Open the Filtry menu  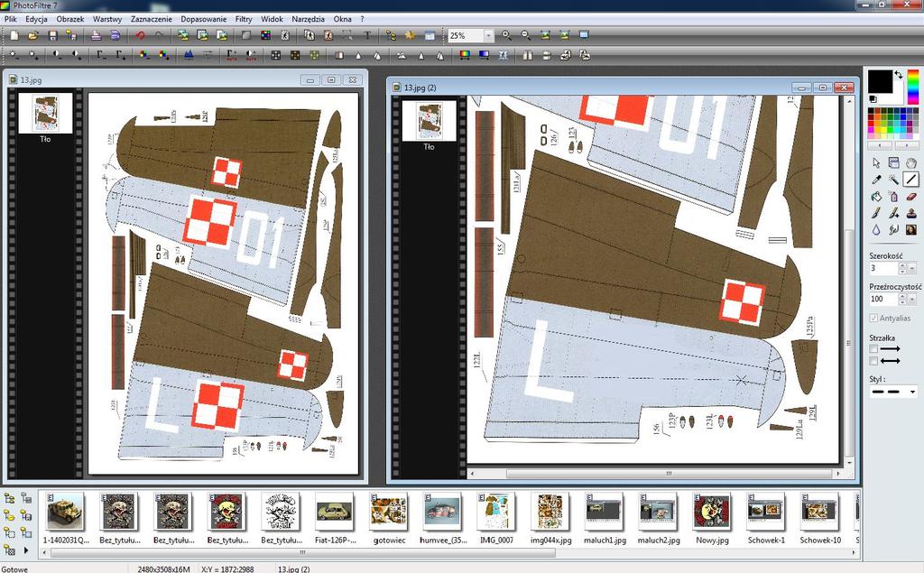pyautogui.click(x=244, y=19)
